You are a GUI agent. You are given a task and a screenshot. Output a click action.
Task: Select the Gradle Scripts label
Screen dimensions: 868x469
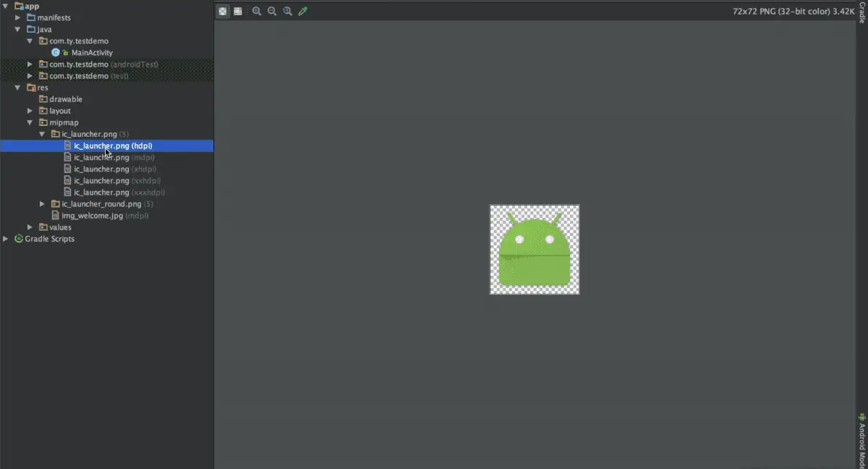(50, 239)
